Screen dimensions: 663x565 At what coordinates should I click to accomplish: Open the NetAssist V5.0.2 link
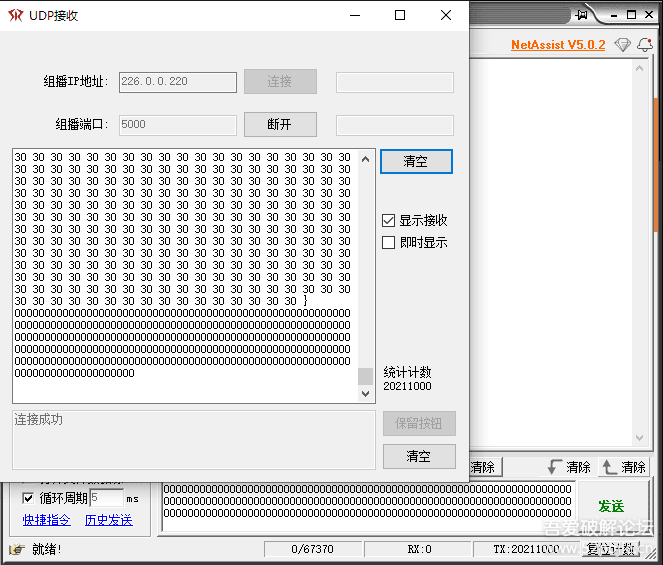[x=558, y=44]
